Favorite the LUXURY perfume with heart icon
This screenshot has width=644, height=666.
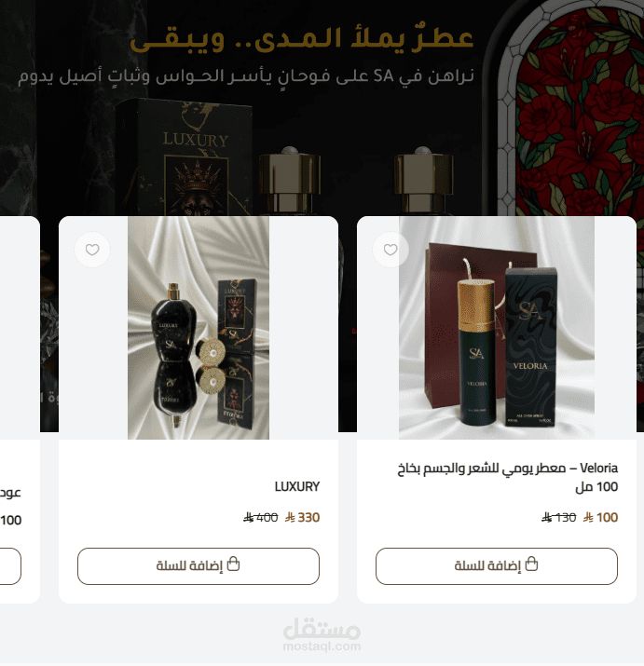click(x=92, y=250)
